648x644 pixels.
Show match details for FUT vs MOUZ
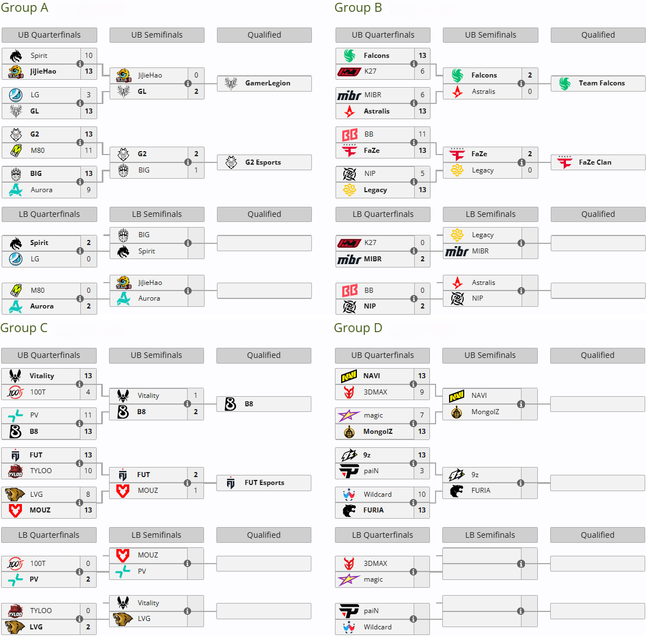click(187, 483)
